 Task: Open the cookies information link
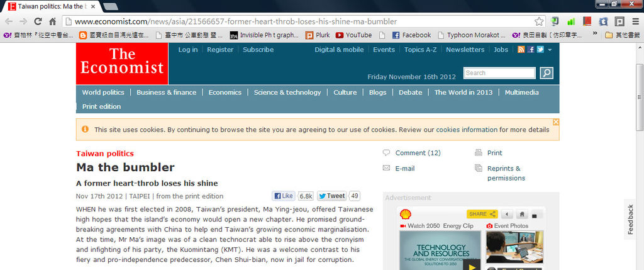click(467, 130)
